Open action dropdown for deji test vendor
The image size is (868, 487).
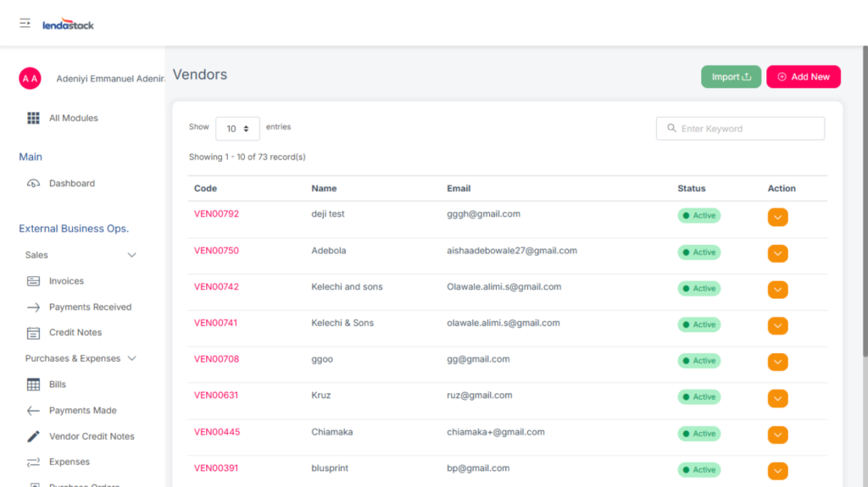click(x=777, y=217)
